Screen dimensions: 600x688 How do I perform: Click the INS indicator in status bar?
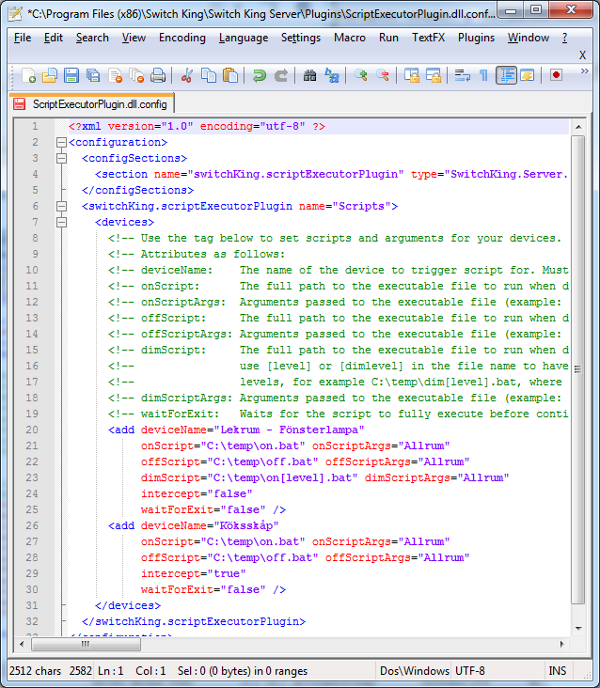click(x=557, y=671)
